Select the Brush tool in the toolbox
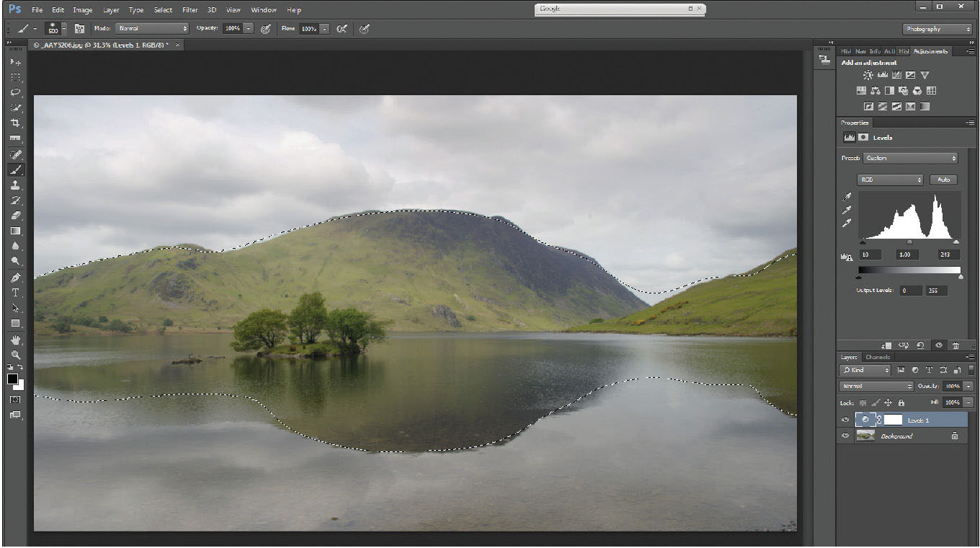The width and height of the screenshot is (980, 548). tap(15, 169)
